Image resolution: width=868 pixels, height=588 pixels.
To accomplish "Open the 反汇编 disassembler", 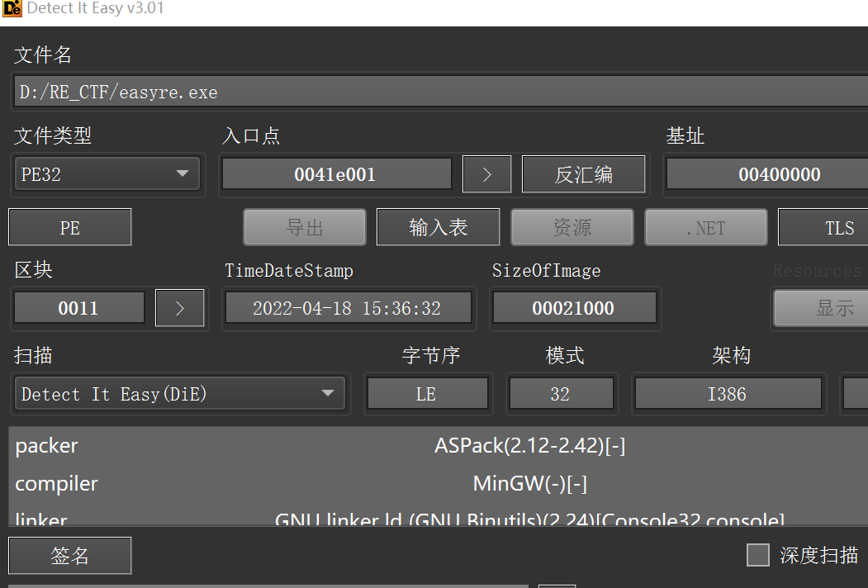I will 583,173.
